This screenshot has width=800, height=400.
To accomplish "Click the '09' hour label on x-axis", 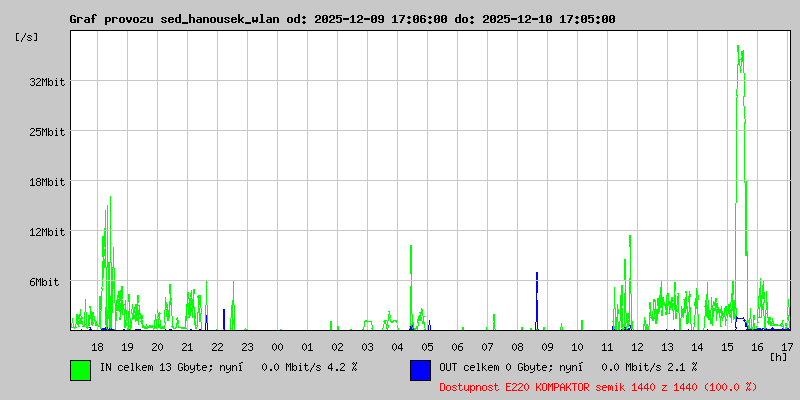I will (547, 347).
